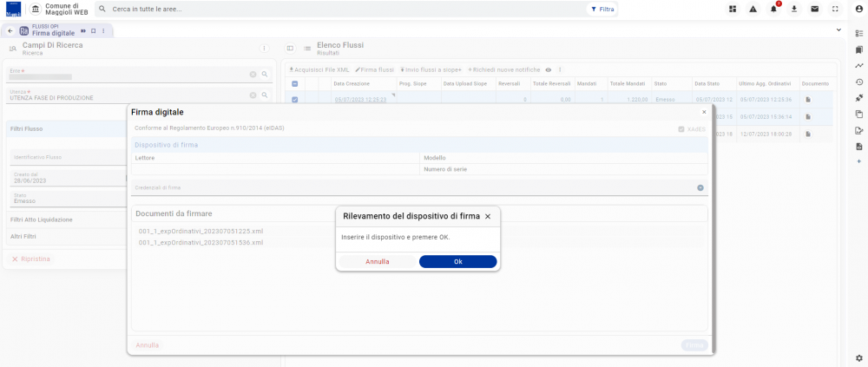Expand the Filtri Atto Liquidazione section

pyautogui.click(x=69, y=220)
